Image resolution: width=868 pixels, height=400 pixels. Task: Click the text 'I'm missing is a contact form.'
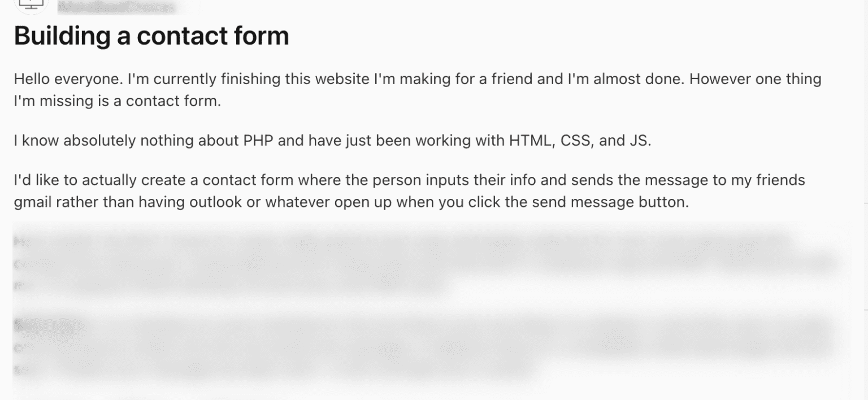[x=117, y=102]
